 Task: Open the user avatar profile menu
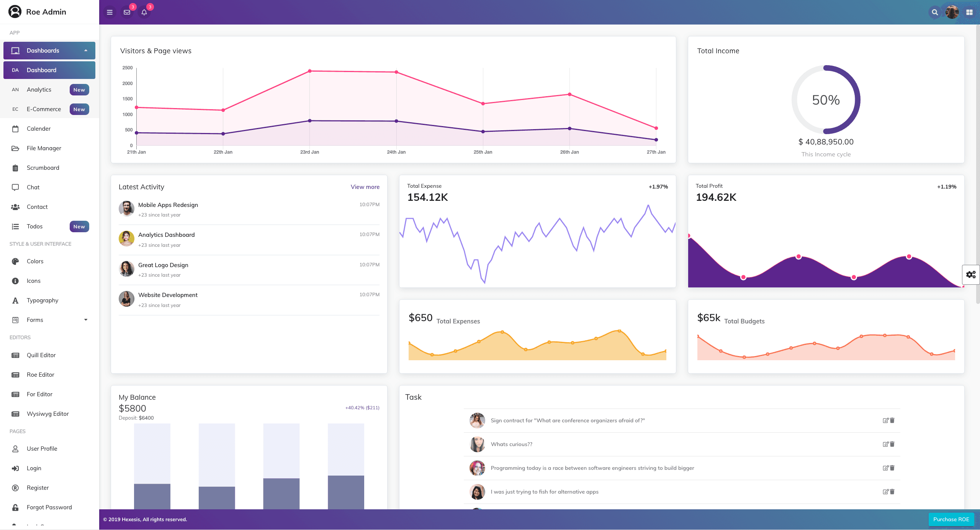click(x=952, y=12)
